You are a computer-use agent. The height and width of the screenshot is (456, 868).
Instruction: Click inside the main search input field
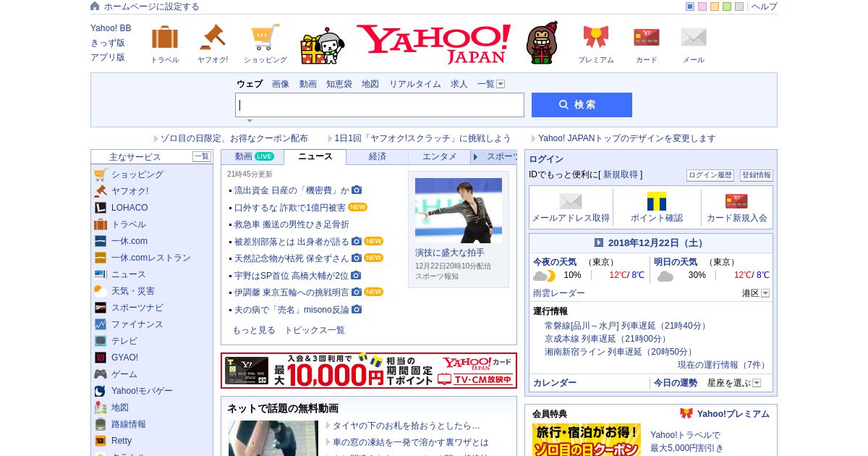(380, 105)
